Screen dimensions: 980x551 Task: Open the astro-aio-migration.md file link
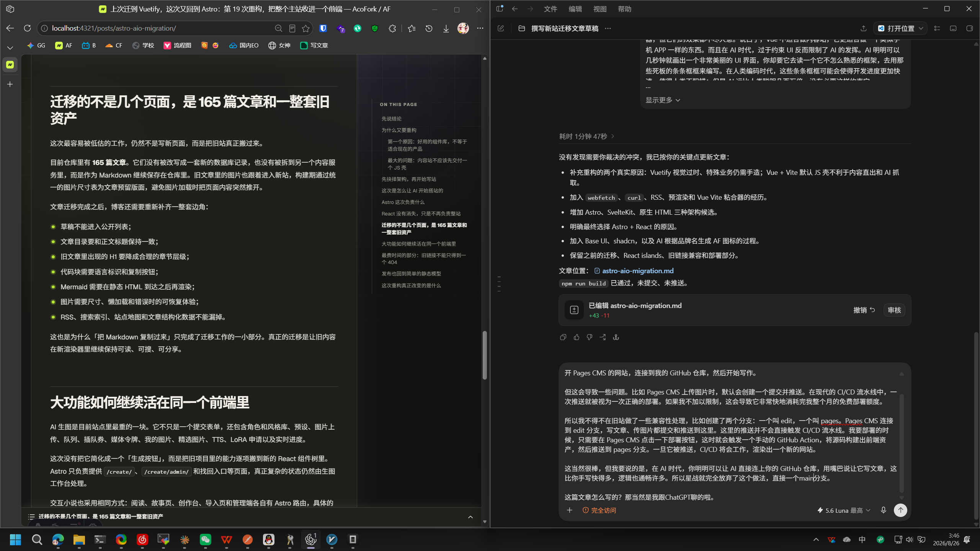pyautogui.click(x=634, y=271)
